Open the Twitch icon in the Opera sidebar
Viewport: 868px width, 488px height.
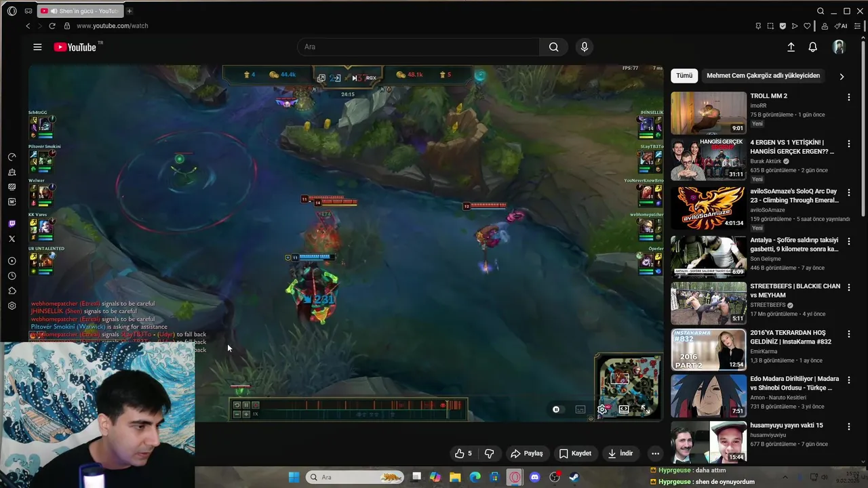click(x=12, y=224)
